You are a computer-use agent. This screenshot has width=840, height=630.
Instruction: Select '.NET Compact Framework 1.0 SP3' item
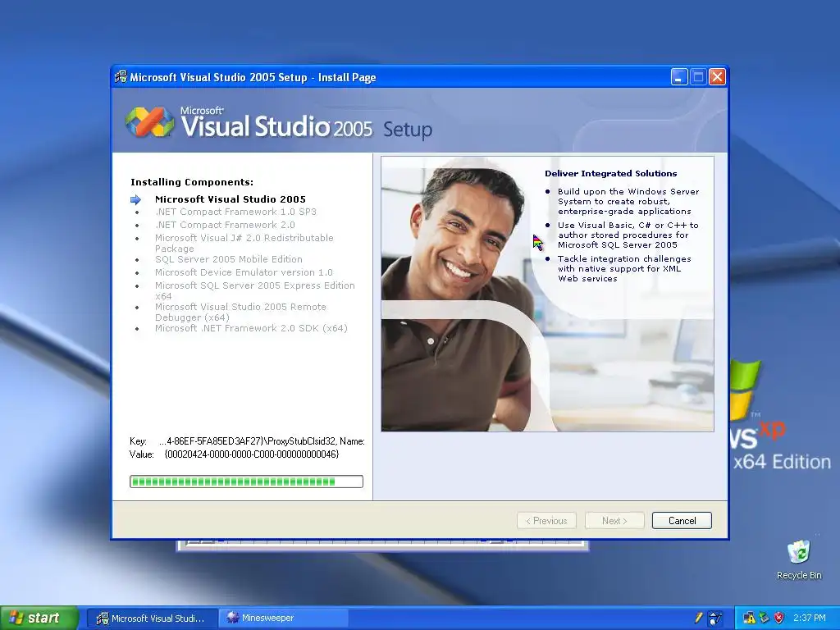click(235, 212)
